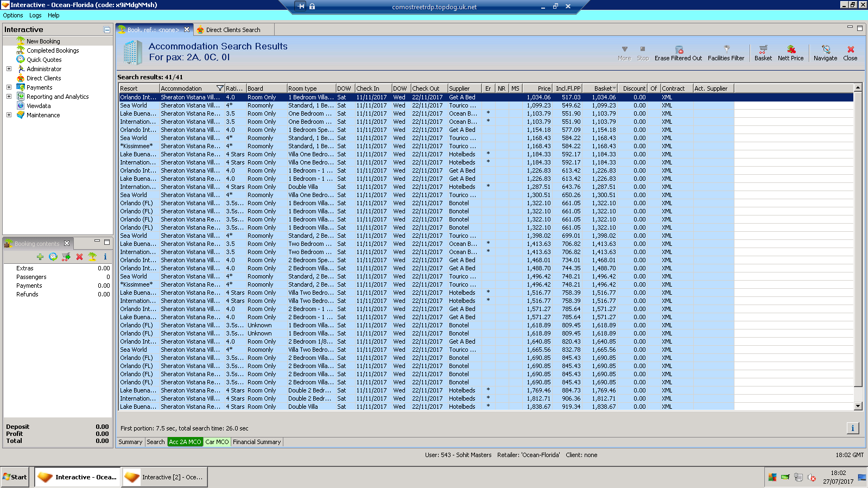Click the Interactive - Ocea... taskbar button
This screenshot has height=488, width=868.
[x=78, y=477]
